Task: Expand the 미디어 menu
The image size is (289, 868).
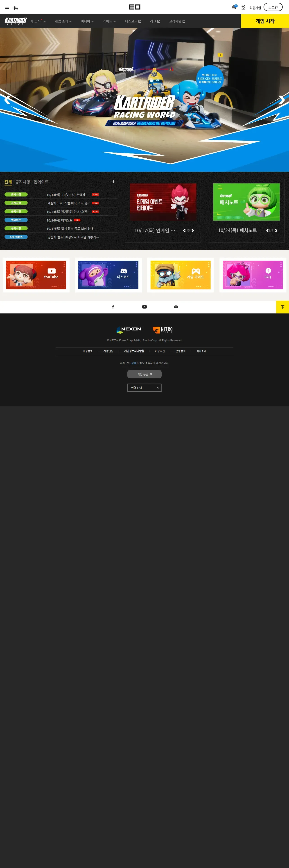Action: [87, 21]
